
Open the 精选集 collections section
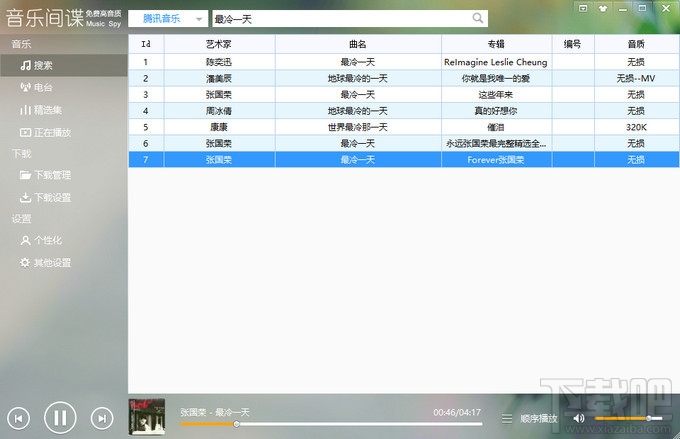click(x=41, y=110)
